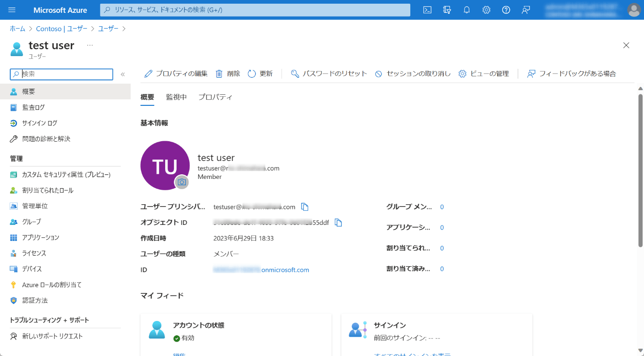Click the vertical scrollbar on the right
Screen dimensions: 644x356
(x=640, y=171)
